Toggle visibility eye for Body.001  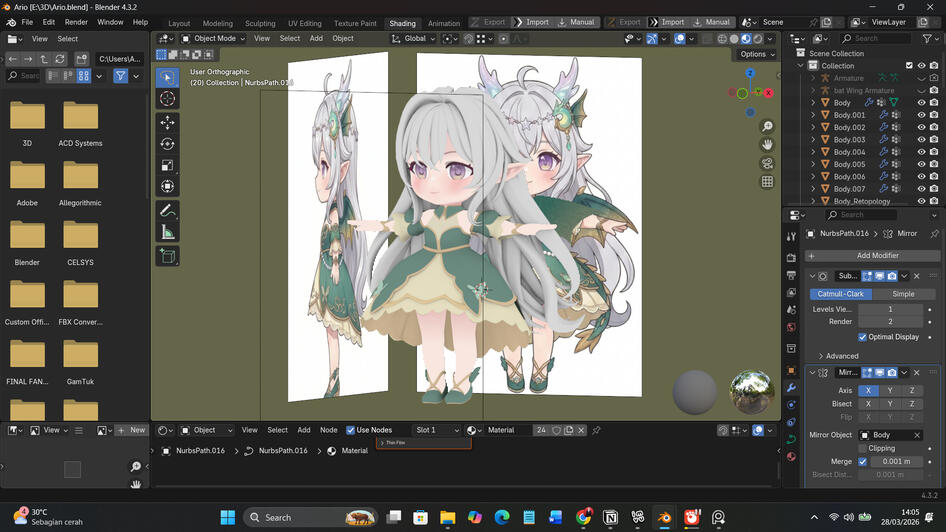(x=921, y=115)
